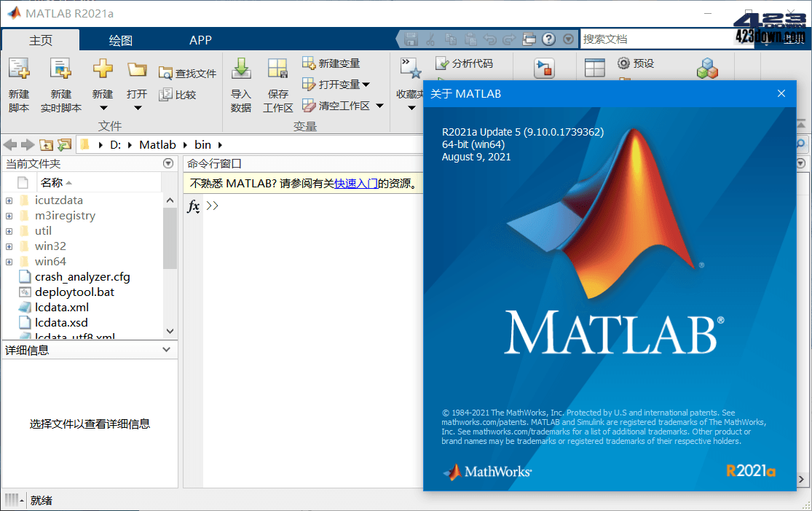Switch to the APP tab
Viewport: 812px width, 511px height.
(200, 40)
